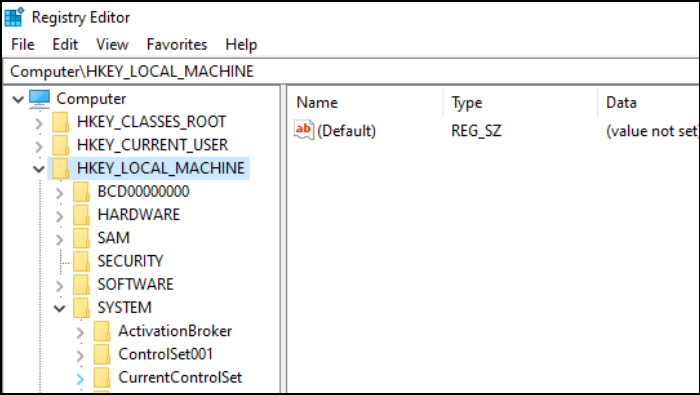Screen dimensions: 700x395
Task: Click the HKEY_CURRENT_USER folder icon
Action: coord(61,145)
